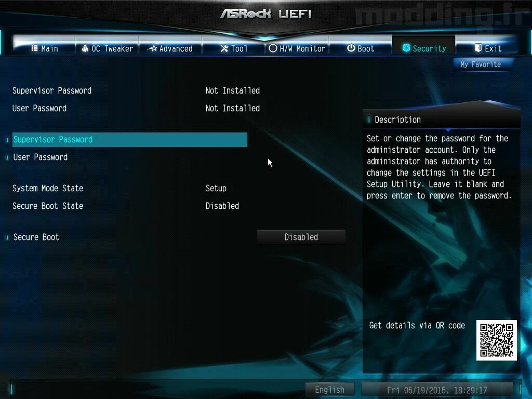
Task: Open the Main tab
Action: (x=45, y=48)
